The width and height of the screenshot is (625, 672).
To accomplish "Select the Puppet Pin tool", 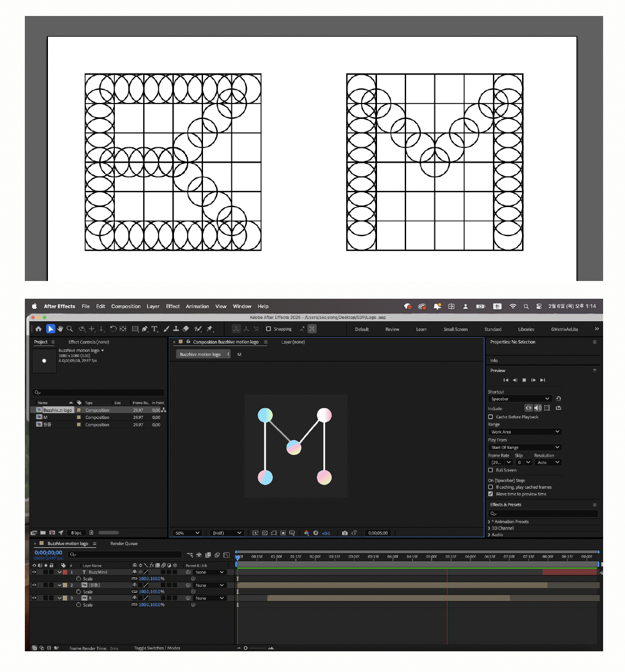I will pos(210,329).
